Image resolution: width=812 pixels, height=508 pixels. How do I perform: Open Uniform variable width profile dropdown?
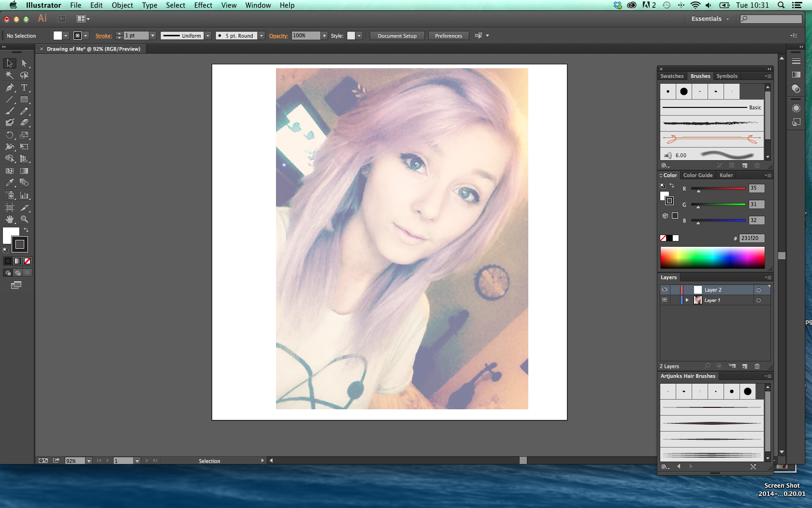(208, 36)
